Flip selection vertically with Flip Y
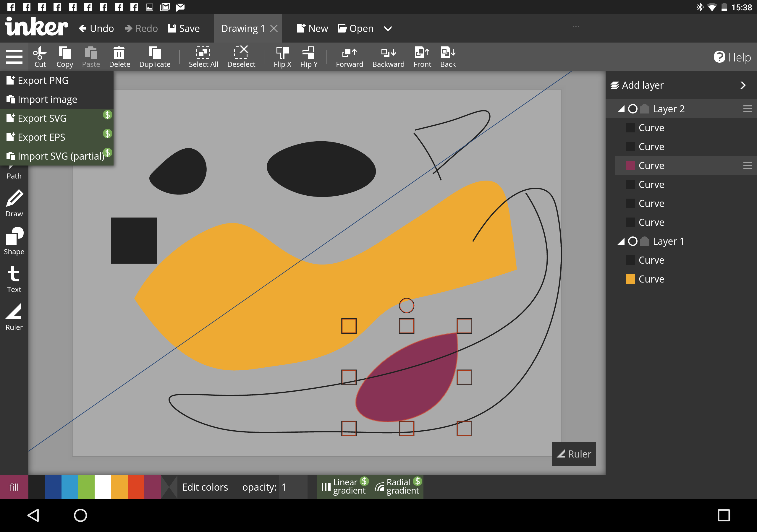The width and height of the screenshot is (757, 532). 309,57
